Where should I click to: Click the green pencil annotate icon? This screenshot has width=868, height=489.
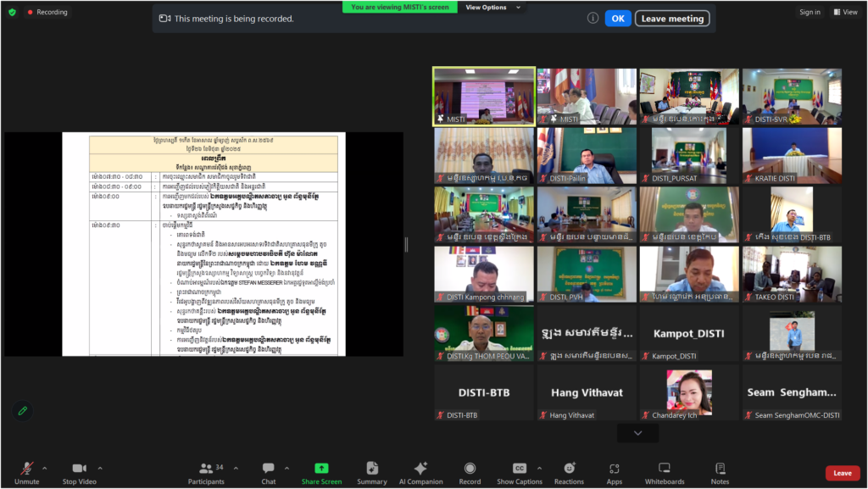(23, 410)
